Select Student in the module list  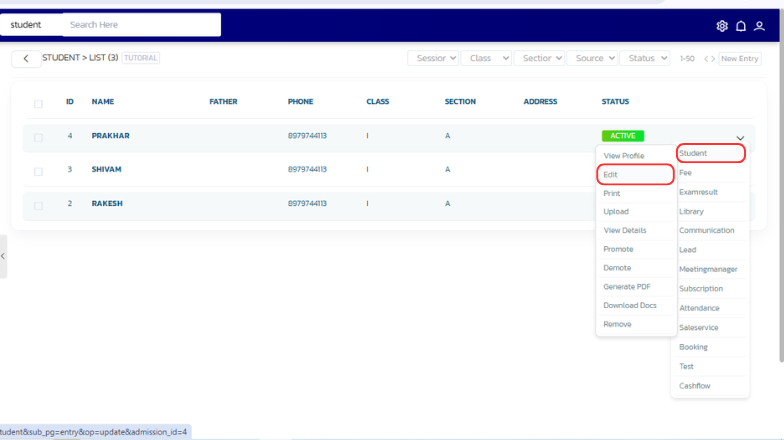711,153
